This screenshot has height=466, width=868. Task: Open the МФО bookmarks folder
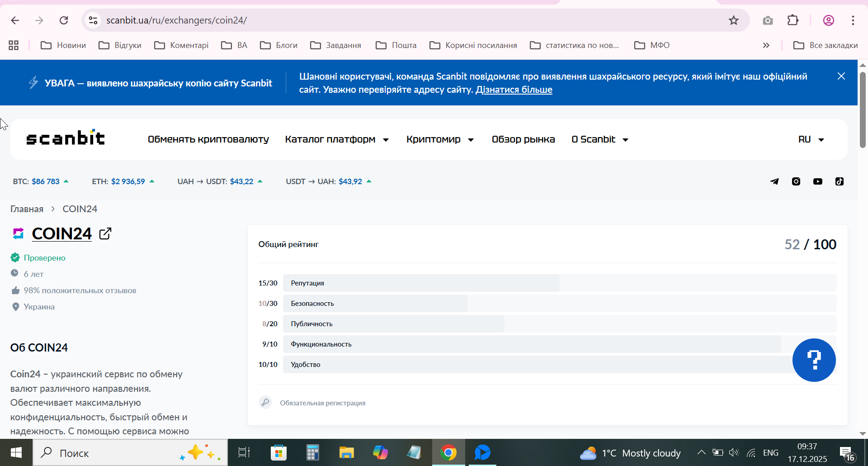652,45
